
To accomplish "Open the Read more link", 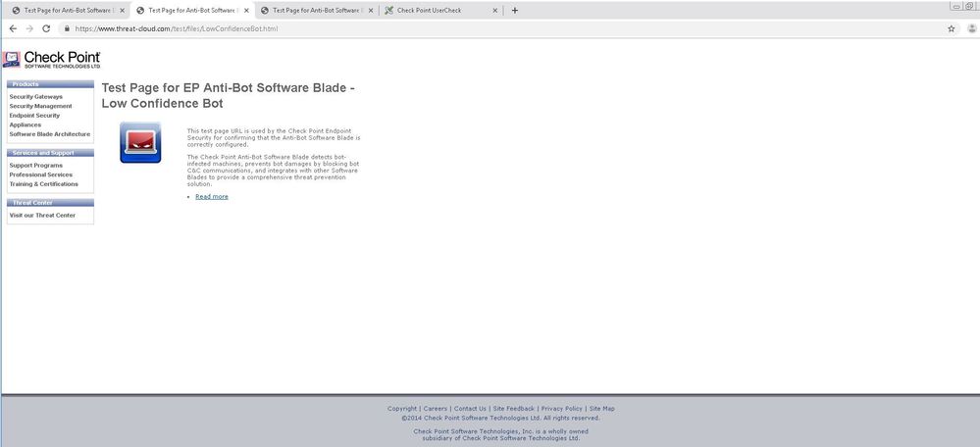I will click(x=211, y=197).
